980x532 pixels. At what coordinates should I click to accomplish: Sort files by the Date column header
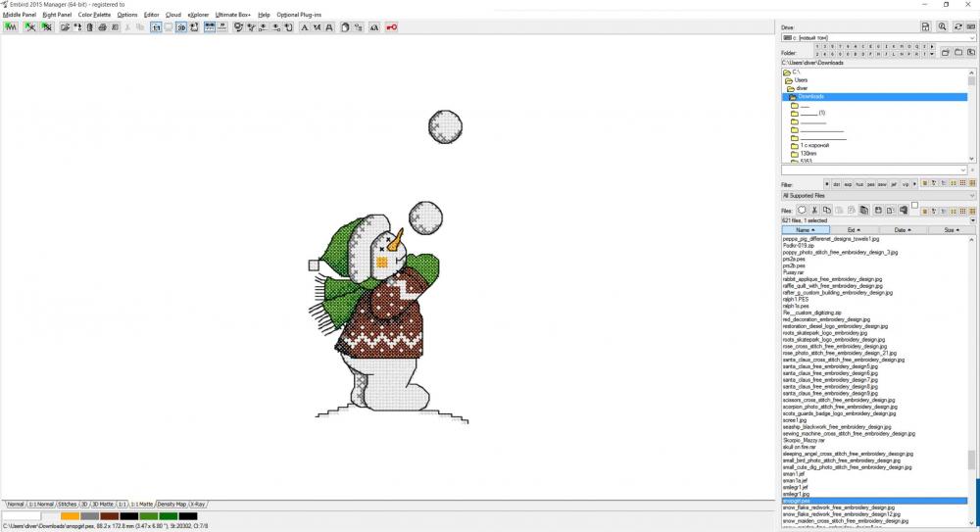point(902,230)
